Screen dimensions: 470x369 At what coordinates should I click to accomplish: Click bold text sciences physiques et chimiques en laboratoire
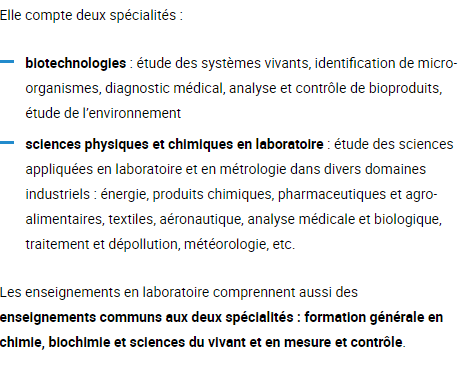tap(174, 145)
